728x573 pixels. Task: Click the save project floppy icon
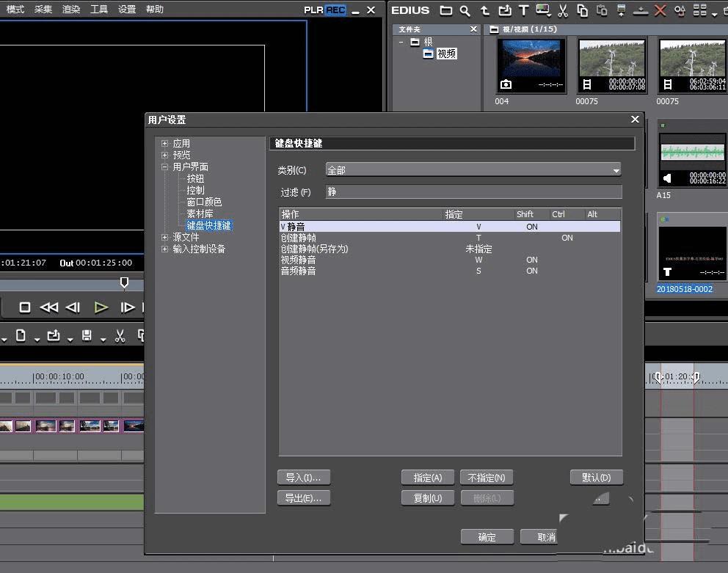click(87, 336)
